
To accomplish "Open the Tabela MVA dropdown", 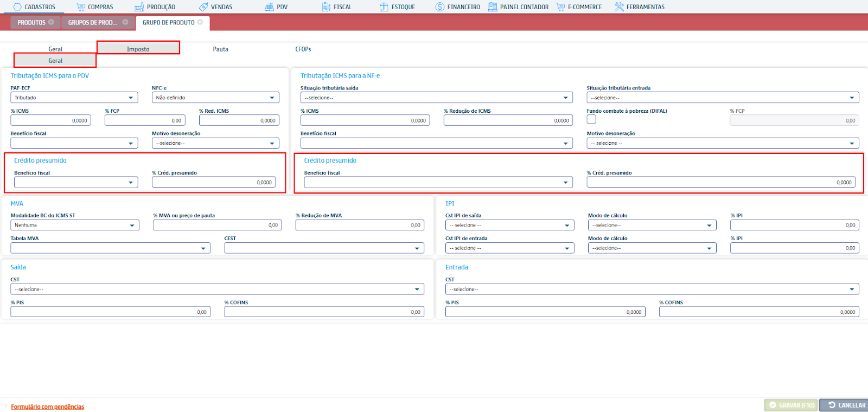I will pos(110,248).
